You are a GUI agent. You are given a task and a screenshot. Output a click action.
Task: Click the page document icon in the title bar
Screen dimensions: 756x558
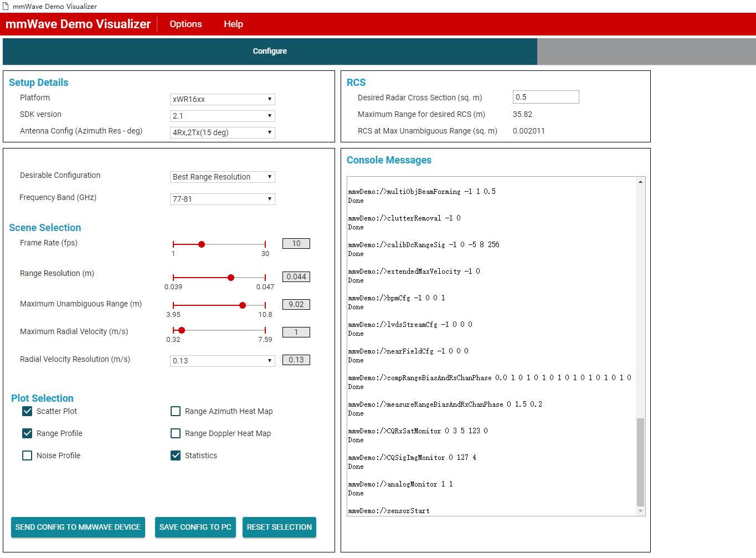pos(6,6)
